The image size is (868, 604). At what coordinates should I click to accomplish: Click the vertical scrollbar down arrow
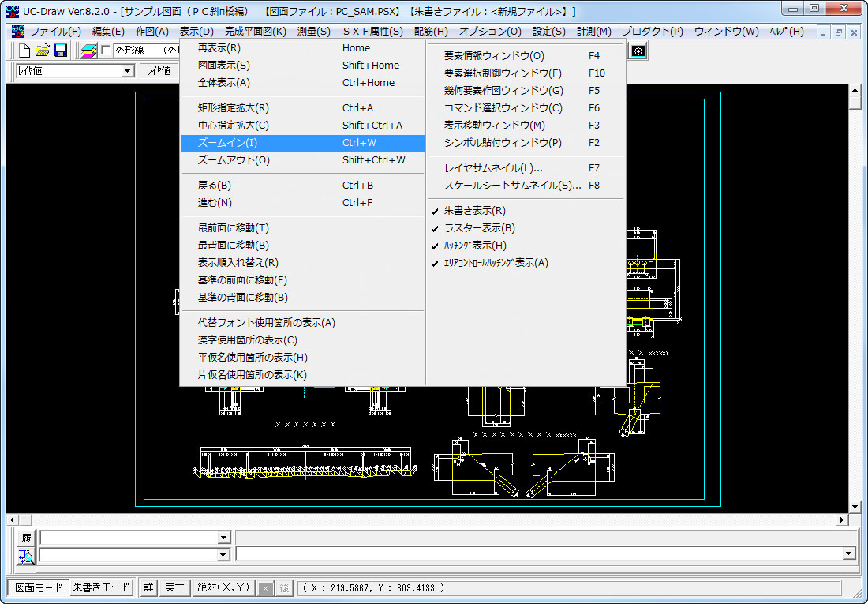point(855,505)
